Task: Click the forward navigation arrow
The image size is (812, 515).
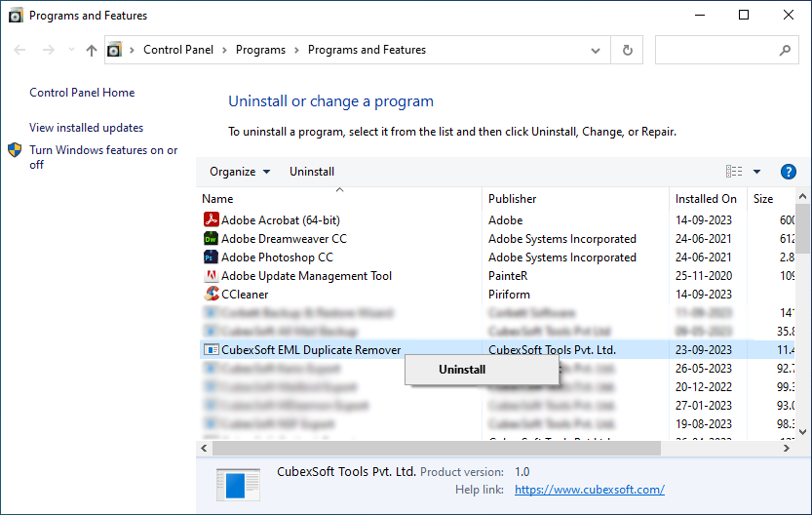Action: [48, 50]
